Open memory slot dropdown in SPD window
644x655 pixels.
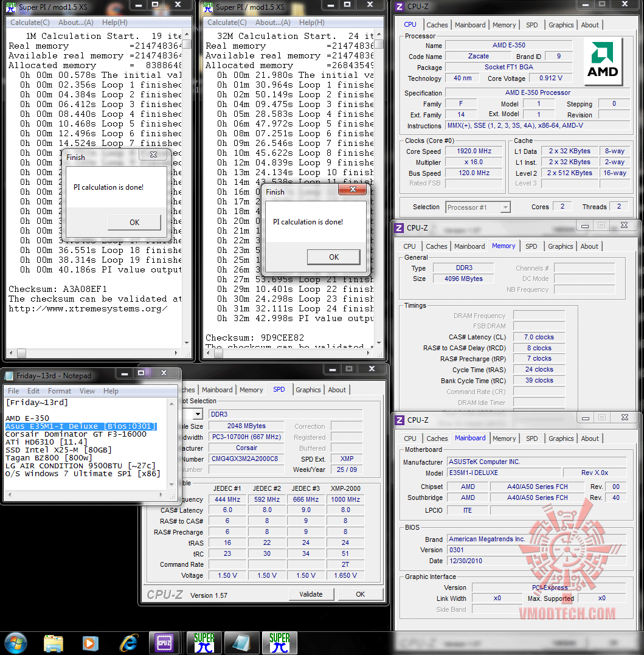point(198,414)
